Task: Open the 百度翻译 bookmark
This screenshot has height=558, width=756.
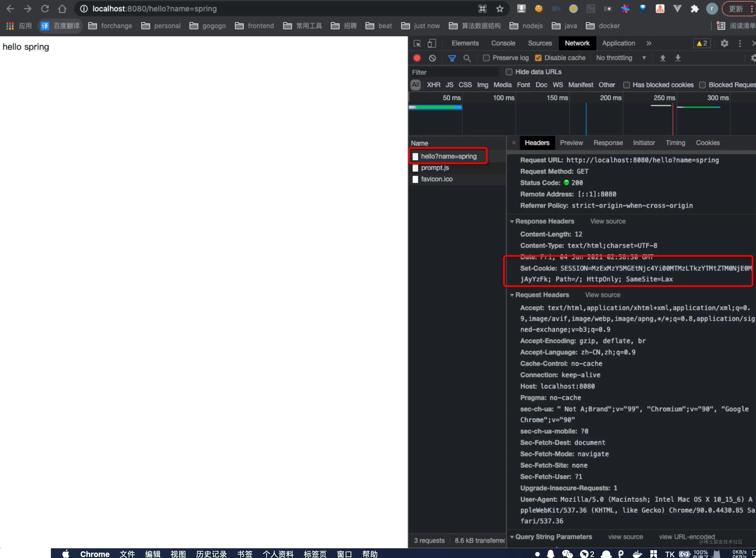Action: coord(60,26)
